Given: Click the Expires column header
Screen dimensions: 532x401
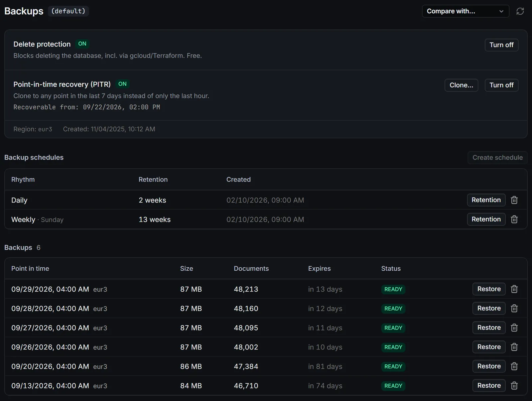Looking at the screenshot, I should click(320, 268).
